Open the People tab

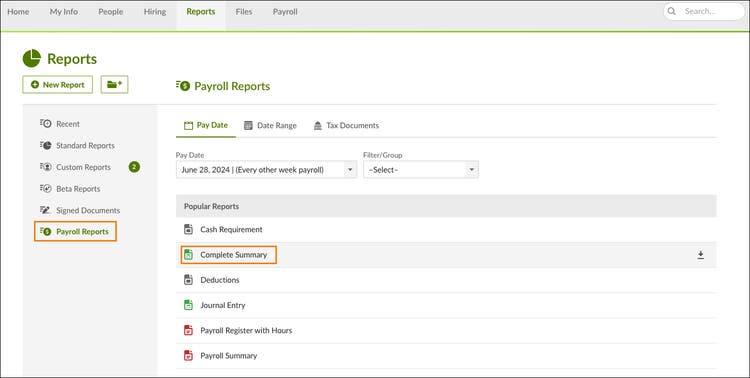point(110,11)
